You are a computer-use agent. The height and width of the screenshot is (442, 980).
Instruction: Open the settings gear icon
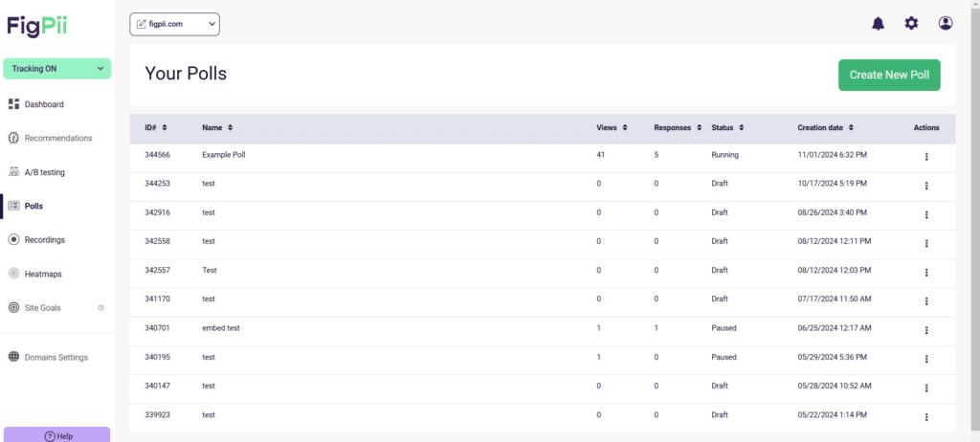pos(912,24)
